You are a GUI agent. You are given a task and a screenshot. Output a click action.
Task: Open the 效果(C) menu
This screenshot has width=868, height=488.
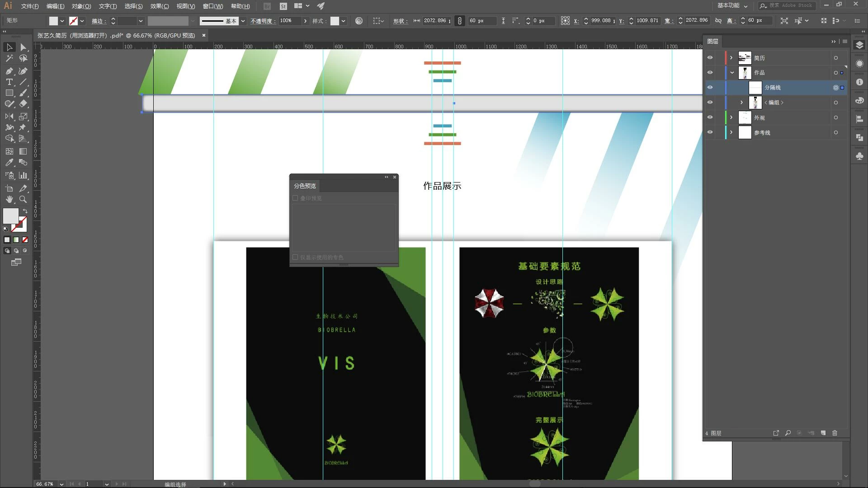159,6
